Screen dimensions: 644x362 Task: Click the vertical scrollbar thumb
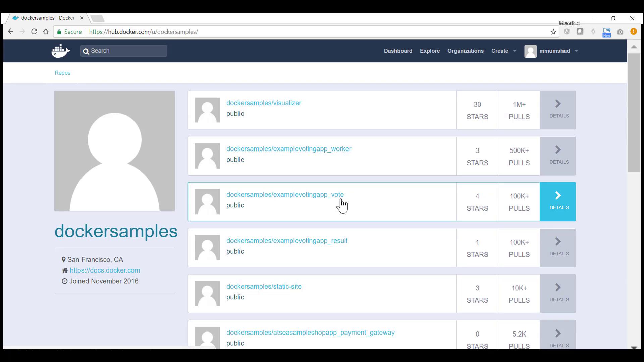click(x=634, y=112)
